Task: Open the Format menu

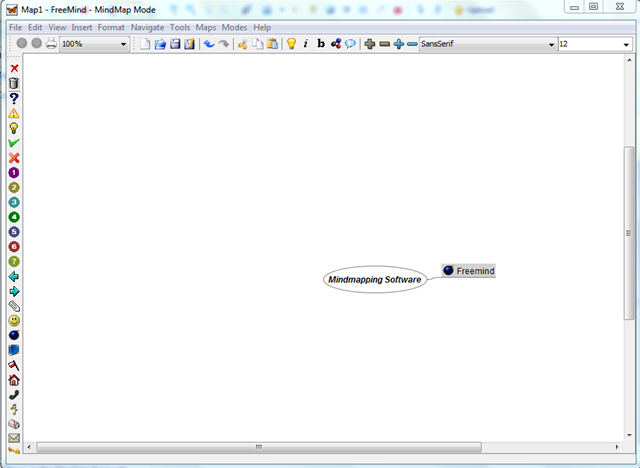Action: [111, 27]
